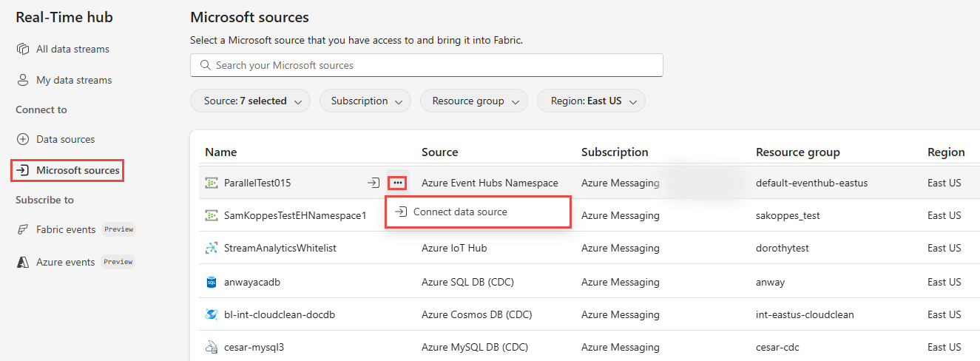Click Azure SQL DB (CDC) source cell

click(x=467, y=282)
